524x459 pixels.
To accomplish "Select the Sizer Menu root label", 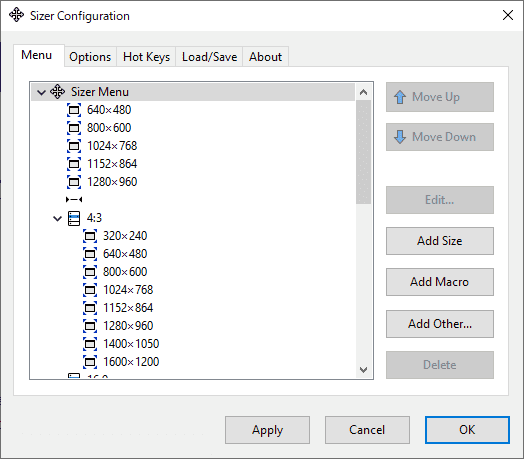I will coord(100,92).
